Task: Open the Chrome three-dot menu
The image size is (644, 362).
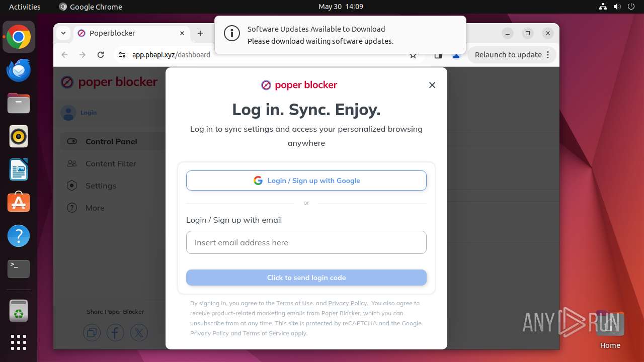Action: (548, 55)
